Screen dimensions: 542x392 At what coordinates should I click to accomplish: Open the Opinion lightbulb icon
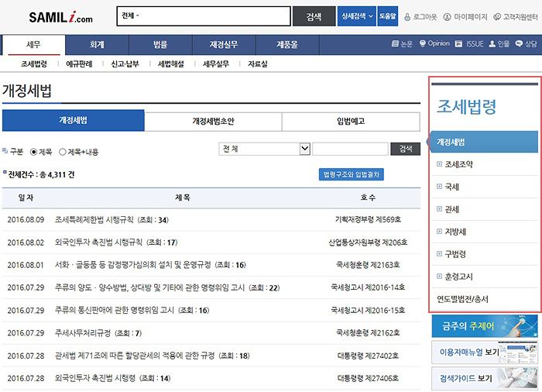(x=423, y=43)
